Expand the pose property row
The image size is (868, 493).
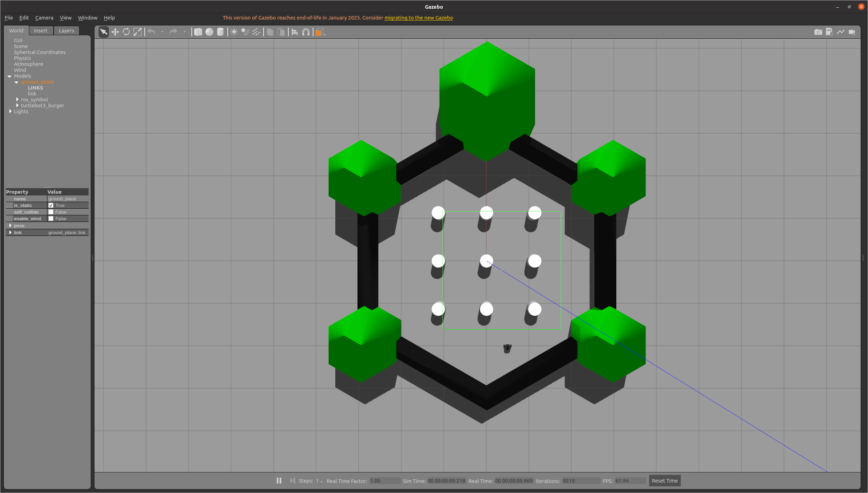tap(10, 225)
